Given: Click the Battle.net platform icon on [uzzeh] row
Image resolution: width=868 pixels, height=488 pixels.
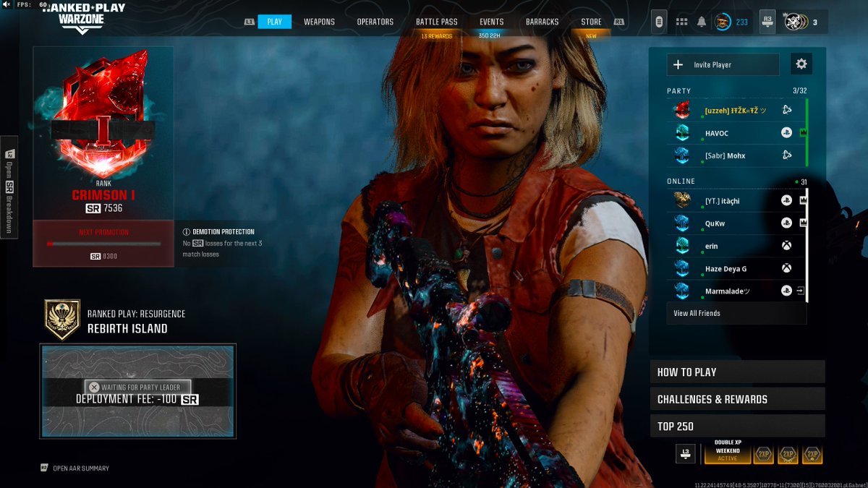Looking at the screenshot, I should (x=786, y=111).
